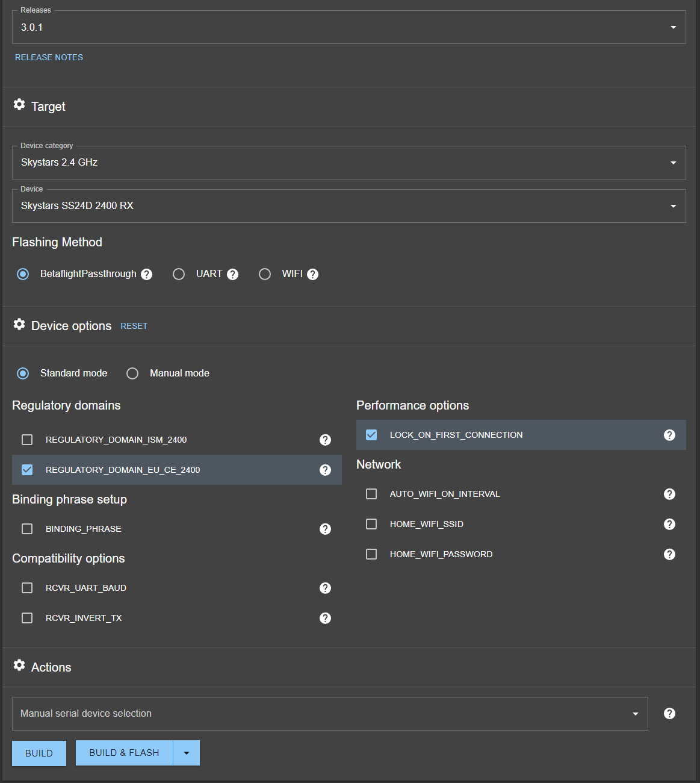Click the gear icon beside Target heading
Viewport: 700px width, 783px height.
(x=19, y=105)
